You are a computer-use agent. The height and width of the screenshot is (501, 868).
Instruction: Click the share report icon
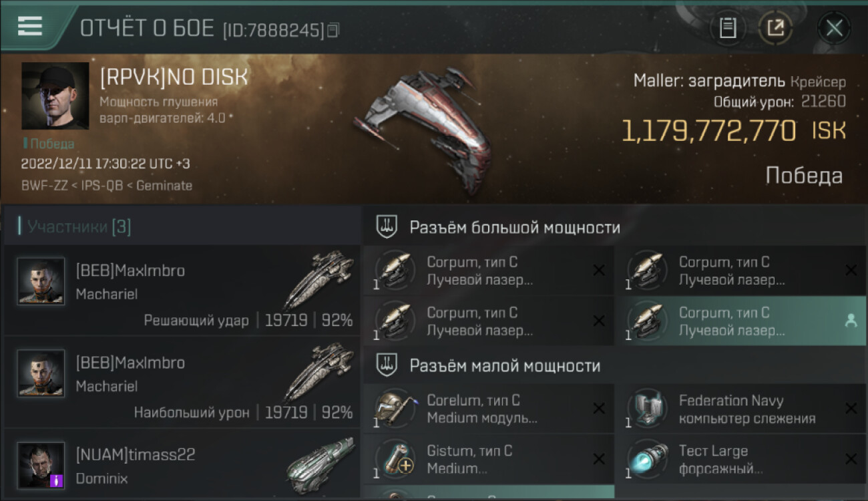tap(775, 28)
